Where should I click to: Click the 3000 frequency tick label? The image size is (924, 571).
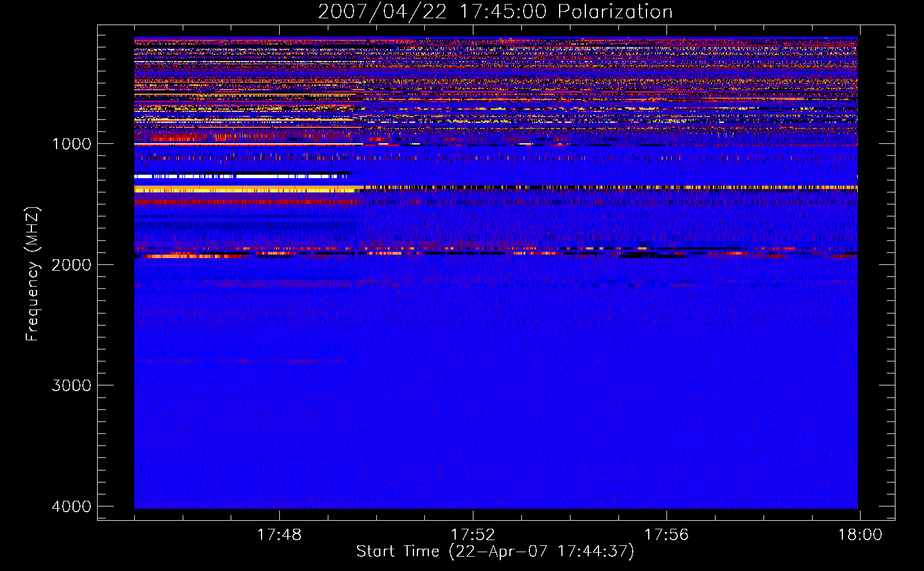71,385
